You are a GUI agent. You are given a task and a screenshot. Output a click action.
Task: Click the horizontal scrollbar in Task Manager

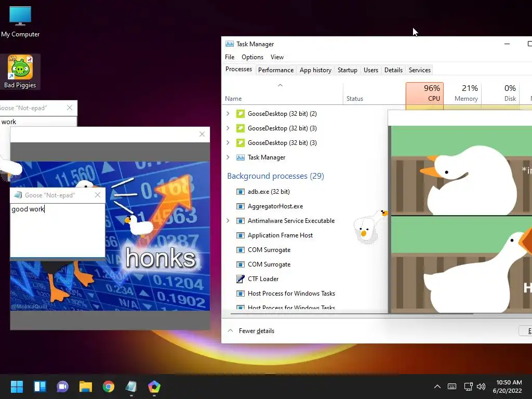(352, 314)
